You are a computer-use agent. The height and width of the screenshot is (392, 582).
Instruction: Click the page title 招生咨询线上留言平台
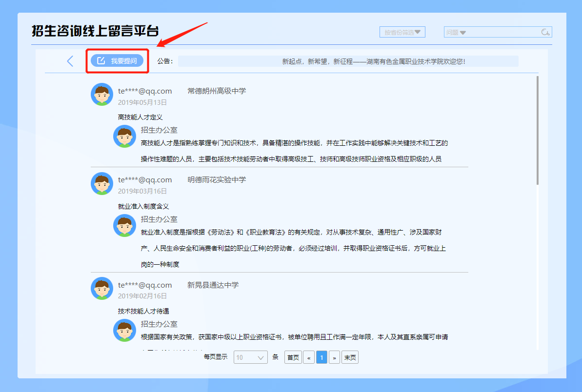pos(96,31)
